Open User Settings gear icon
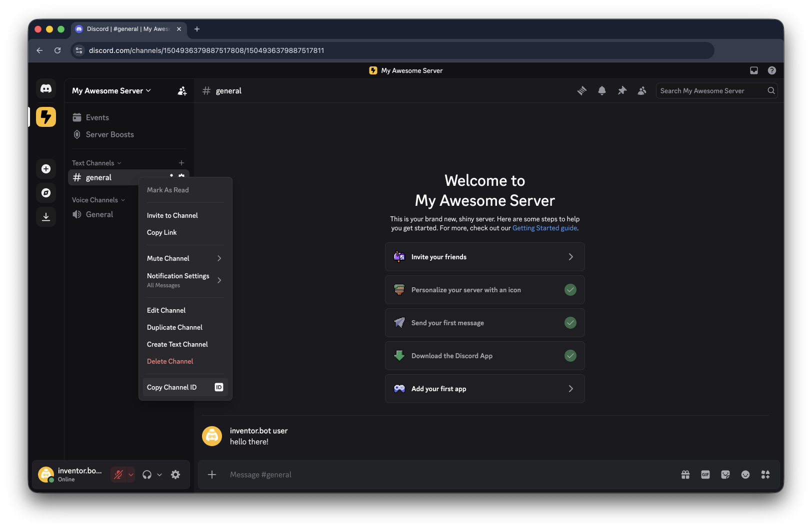The height and width of the screenshot is (530, 812). (x=175, y=475)
